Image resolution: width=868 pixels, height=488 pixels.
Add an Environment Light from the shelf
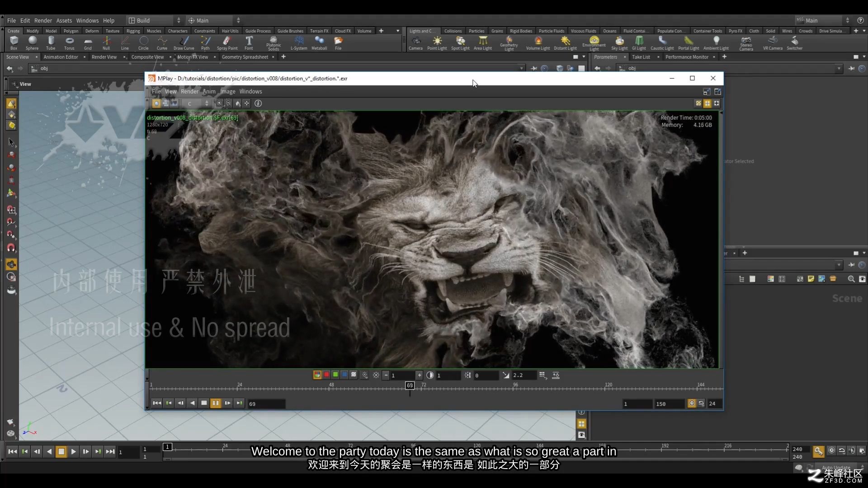coord(594,43)
